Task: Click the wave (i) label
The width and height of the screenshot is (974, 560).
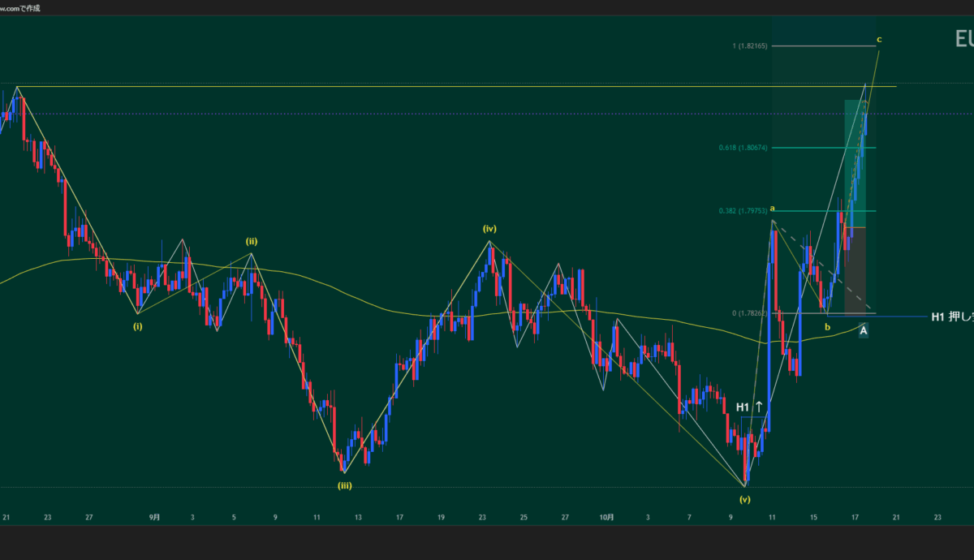Action: (x=138, y=326)
